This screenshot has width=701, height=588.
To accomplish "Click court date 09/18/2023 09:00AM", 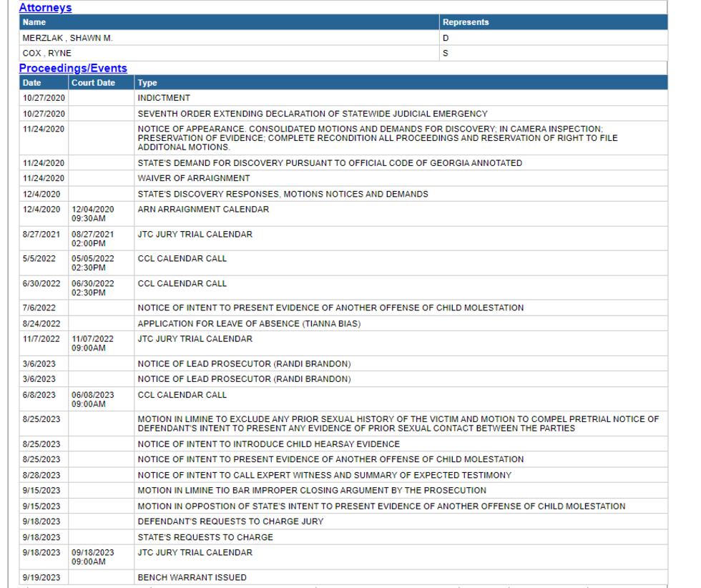I will [92, 557].
